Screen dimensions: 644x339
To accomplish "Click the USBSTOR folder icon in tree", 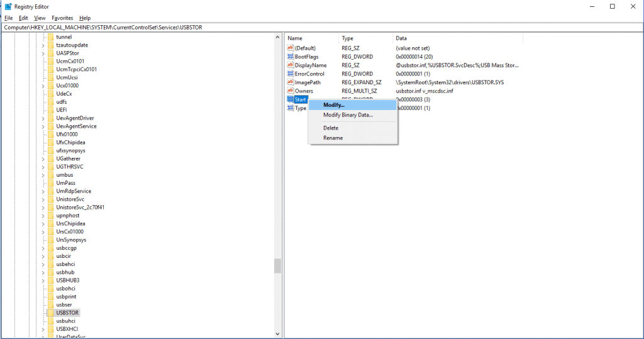I will (x=51, y=313).
